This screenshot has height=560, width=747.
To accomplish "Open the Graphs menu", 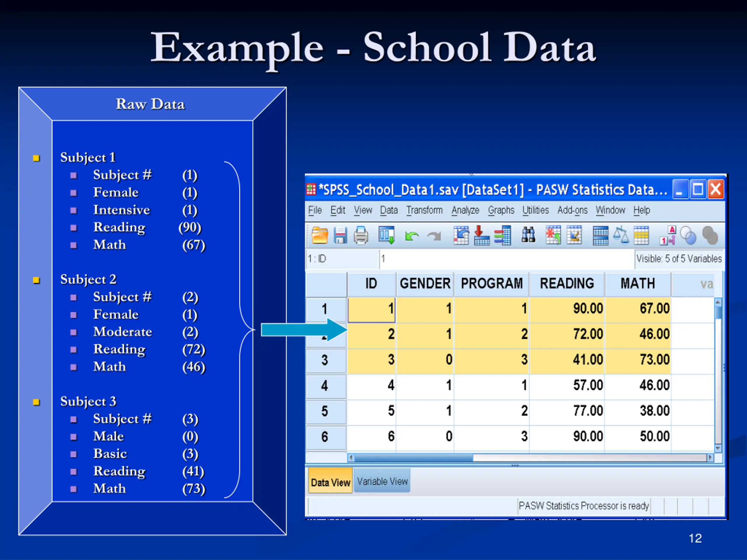I will 501,210.
